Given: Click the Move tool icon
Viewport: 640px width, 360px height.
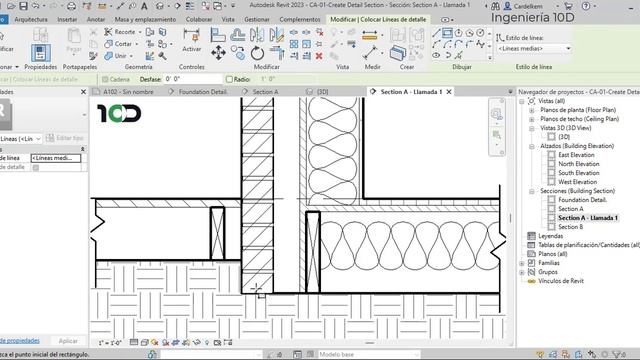Looking at the screenshot, I should 218,53.
